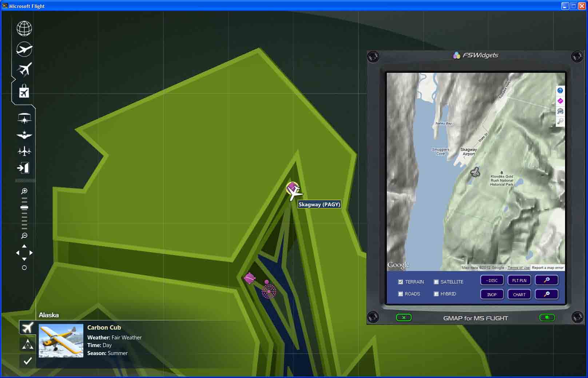The width and height of the screenshot is (588, 378).
Task: Click the three-planes multiplayer icon
Action: point(24,151)
